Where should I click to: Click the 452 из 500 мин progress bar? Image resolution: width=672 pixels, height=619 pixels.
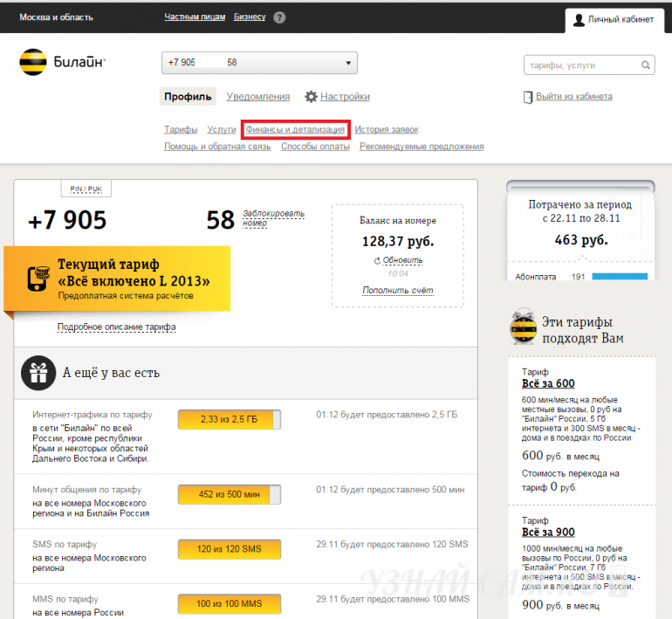[x=230, y=495]
